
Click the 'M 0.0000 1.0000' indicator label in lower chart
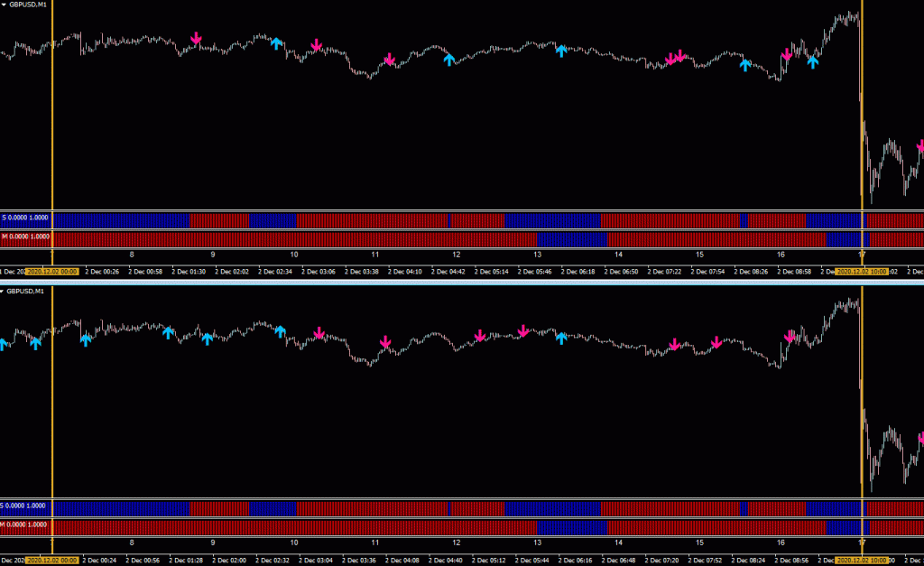(x=23, y=524)
